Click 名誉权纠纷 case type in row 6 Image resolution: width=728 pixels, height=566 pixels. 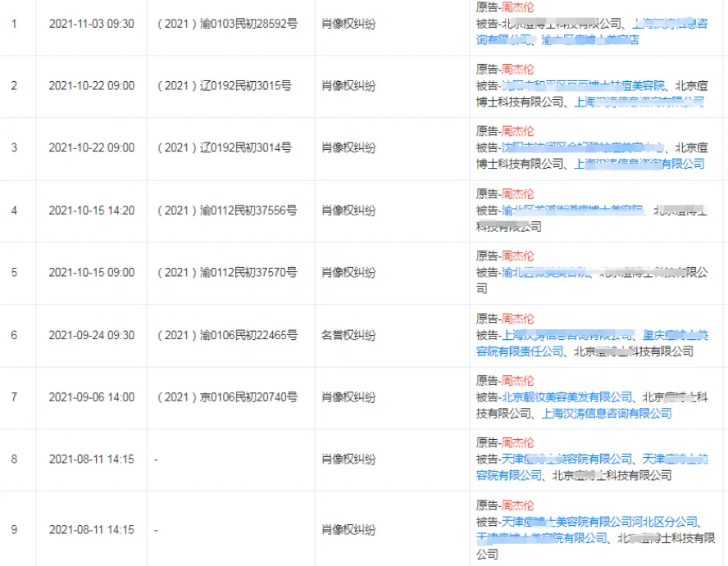(x=348, y=335)
